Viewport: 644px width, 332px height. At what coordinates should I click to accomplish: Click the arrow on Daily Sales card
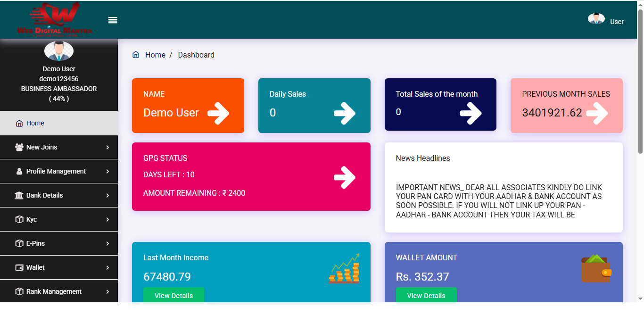point(346,113)
